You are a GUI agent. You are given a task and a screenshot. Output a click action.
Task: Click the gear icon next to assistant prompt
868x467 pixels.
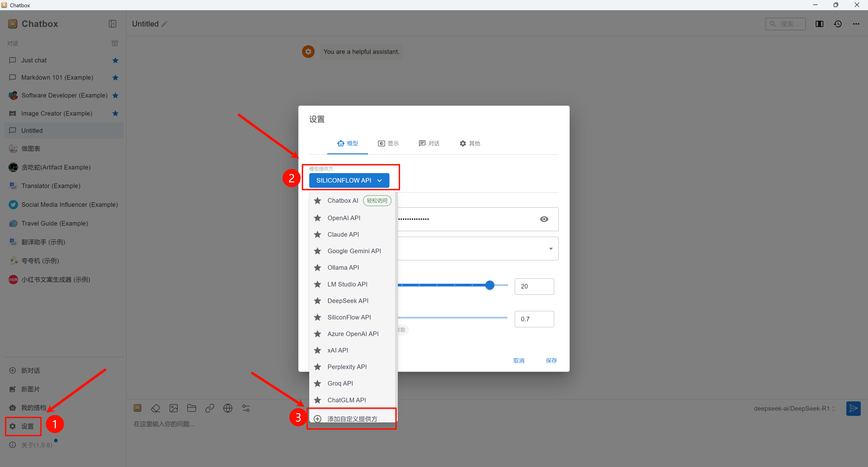(308, 51)
